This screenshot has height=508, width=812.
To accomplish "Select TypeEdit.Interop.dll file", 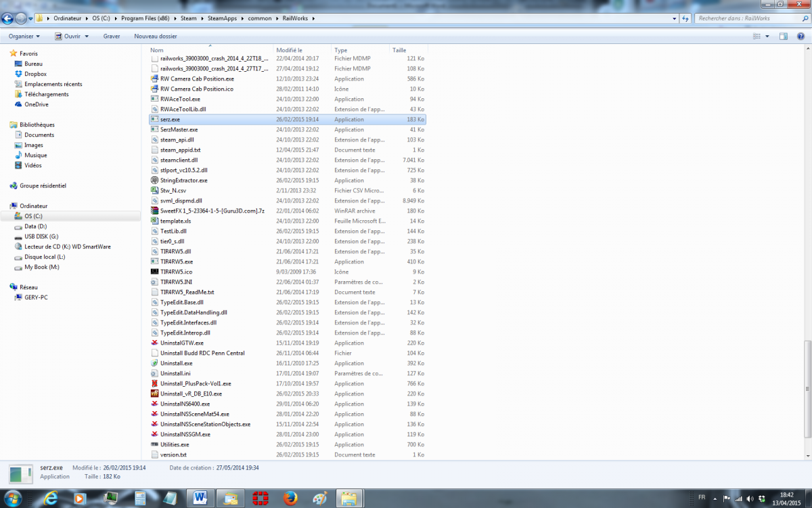I will click(185, 333).
